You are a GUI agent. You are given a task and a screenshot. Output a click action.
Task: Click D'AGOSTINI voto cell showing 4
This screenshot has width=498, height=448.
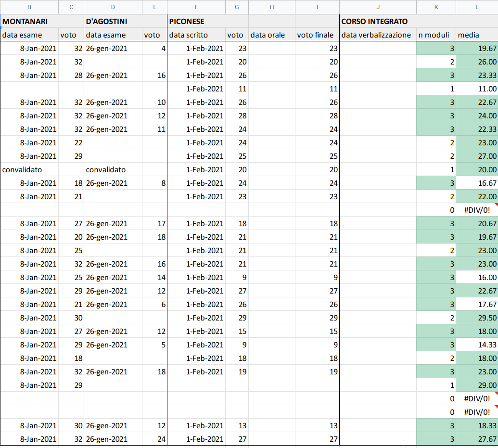point(154,48)
